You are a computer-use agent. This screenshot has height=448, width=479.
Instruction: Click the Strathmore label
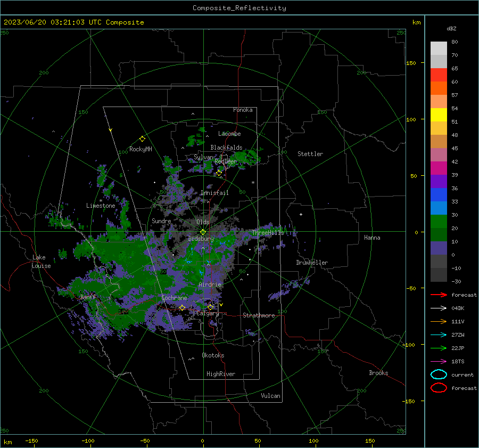click(259, 315)
